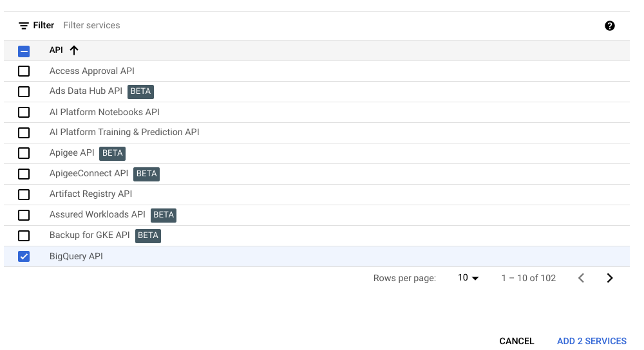Check the Assured Workloads API checkbox
Viewport: 644px width, 350px height.
coord(24,215)
